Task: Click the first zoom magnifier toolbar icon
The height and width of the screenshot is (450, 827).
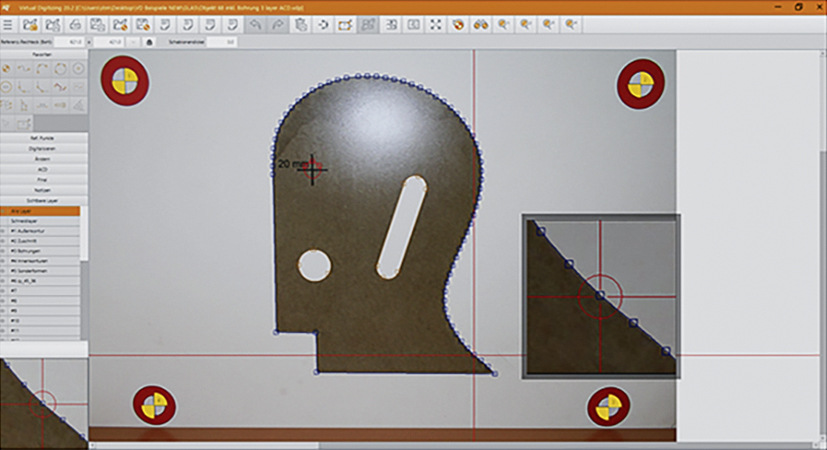Action: click(503, 25)
